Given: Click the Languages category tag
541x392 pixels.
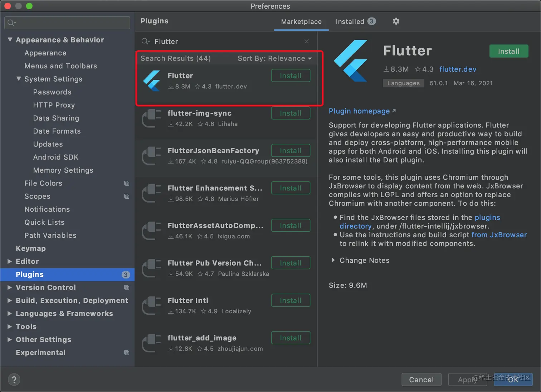Looking at the screenshot, I should click(404, 83).
